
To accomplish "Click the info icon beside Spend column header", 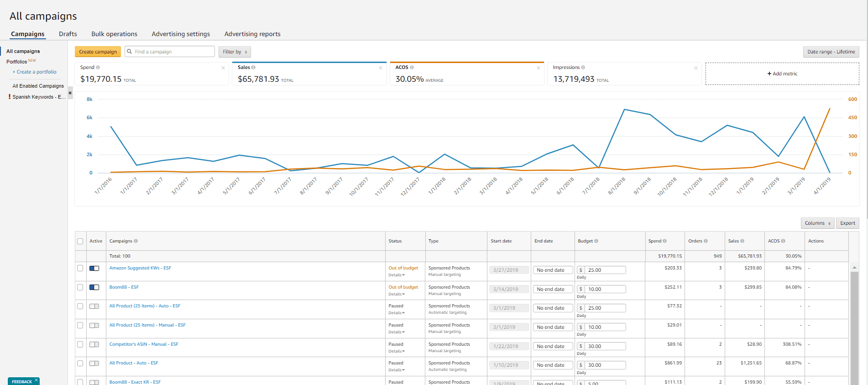I will [664, 241].
